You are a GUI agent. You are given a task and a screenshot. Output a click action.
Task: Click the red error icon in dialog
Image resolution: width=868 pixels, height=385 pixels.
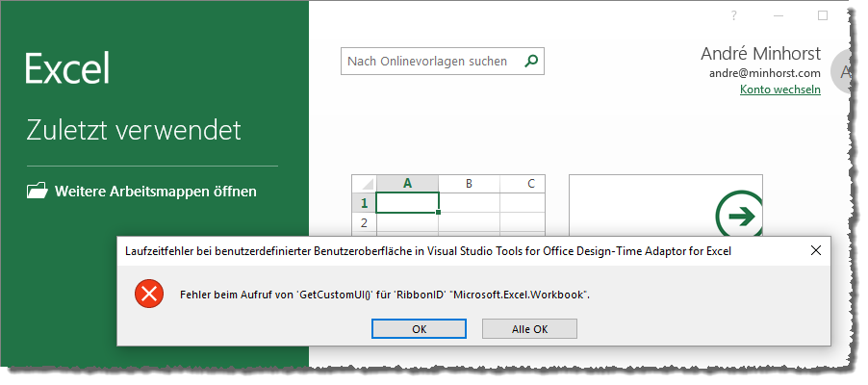[x=149, y=295]
